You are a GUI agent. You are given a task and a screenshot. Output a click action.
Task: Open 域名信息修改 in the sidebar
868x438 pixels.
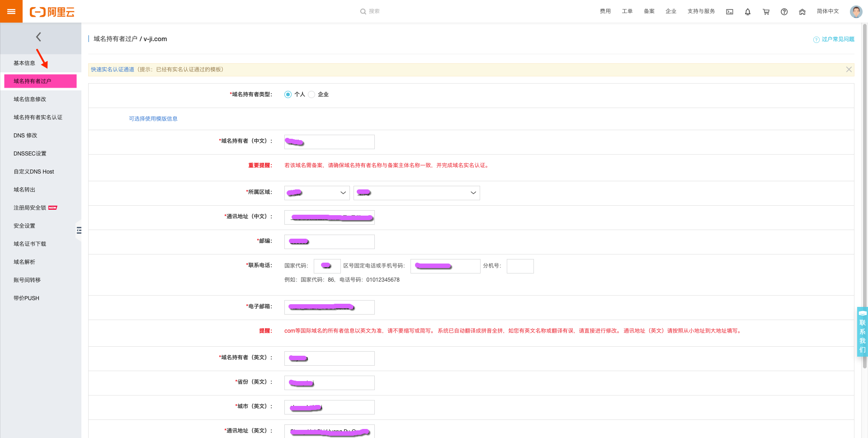30,99
